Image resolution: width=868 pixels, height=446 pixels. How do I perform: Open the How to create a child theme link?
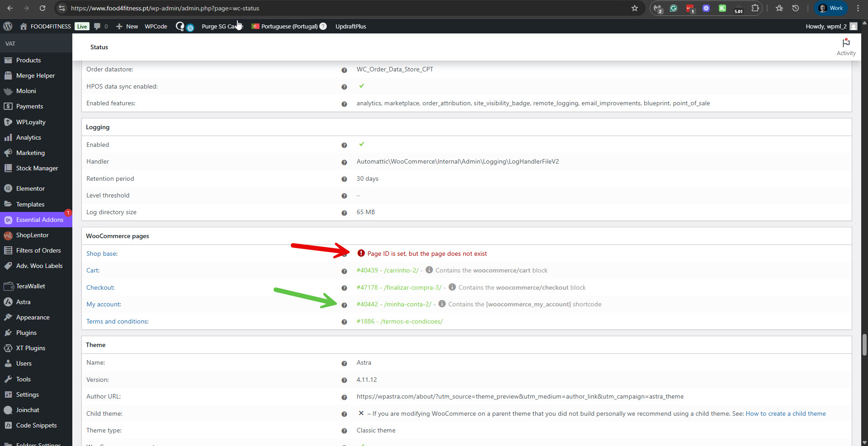coord(785,413)
